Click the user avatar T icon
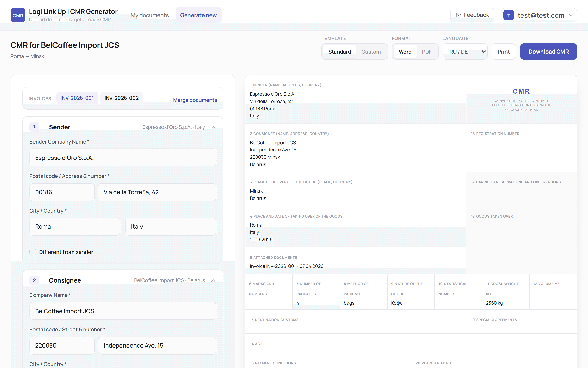The image size is (588, 368). pyautogui.click(x=509, y=15)
